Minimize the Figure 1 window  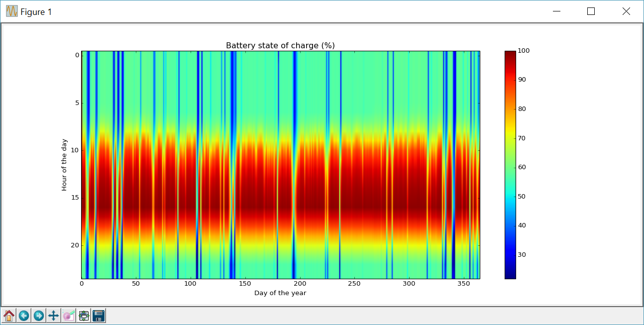pyautogui.click(x=556, y=11)
